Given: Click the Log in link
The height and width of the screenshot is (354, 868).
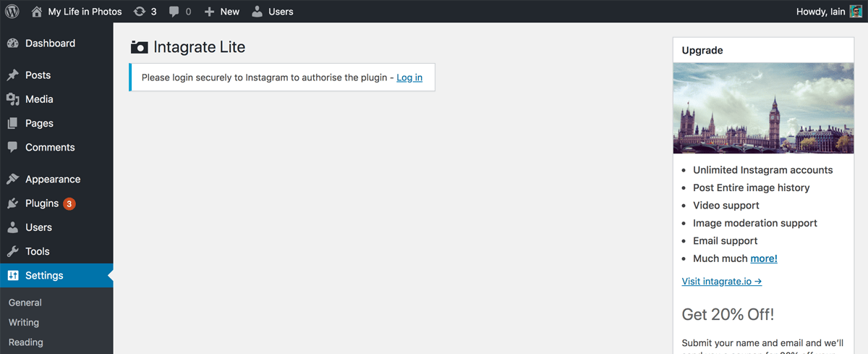Looking at the screenshot, I should (x=409, y=77).
